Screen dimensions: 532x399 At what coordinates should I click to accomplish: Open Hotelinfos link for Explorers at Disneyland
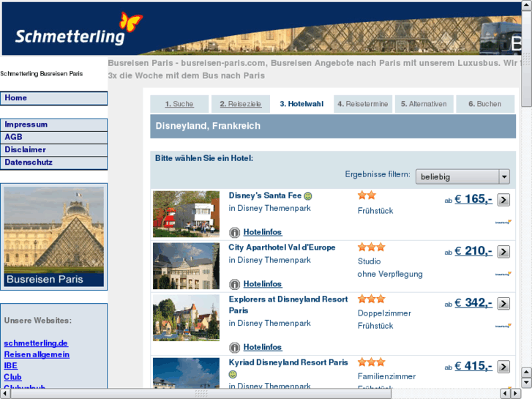coord(263,347)
